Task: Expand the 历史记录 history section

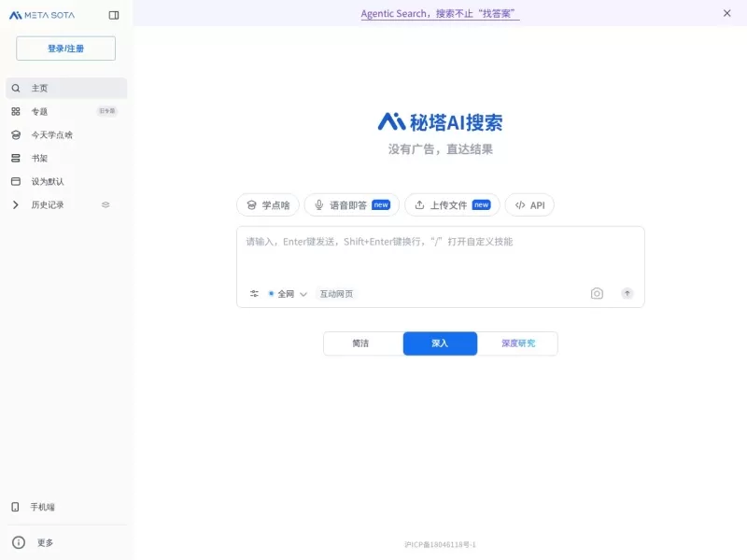Action: click(15, 204)
